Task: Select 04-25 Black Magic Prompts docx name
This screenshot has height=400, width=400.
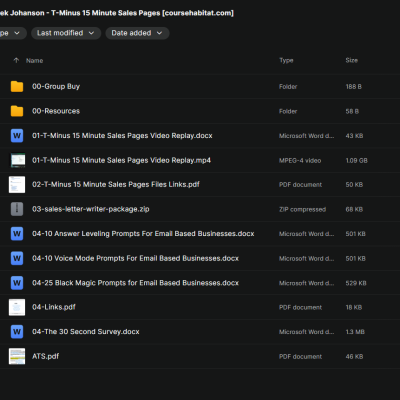Action: tap(135, 283)
